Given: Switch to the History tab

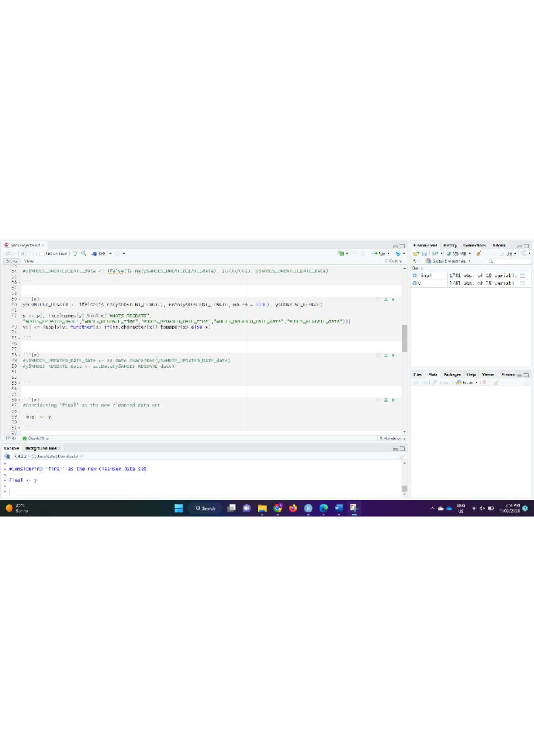Looking at the screenshot, I should click(x=450, y=245).
